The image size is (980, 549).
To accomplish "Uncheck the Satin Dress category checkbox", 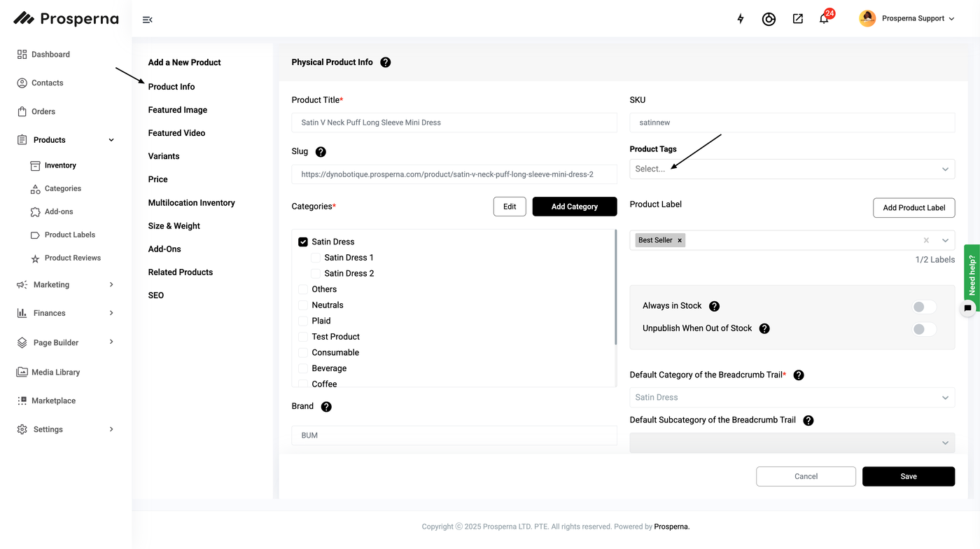I will [x=303, y=242].
